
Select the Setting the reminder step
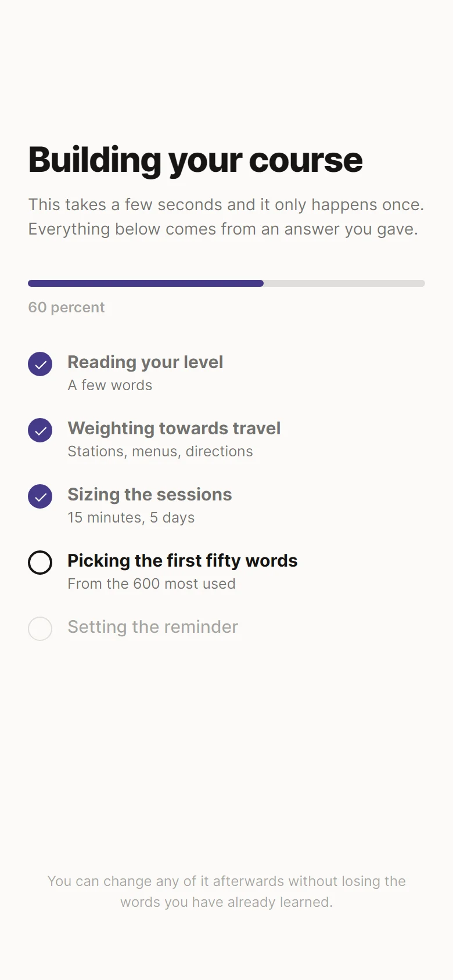[153, 627]
